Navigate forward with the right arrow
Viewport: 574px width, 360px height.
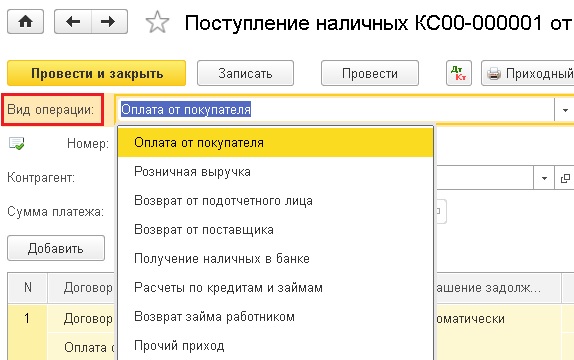(109, 22)
